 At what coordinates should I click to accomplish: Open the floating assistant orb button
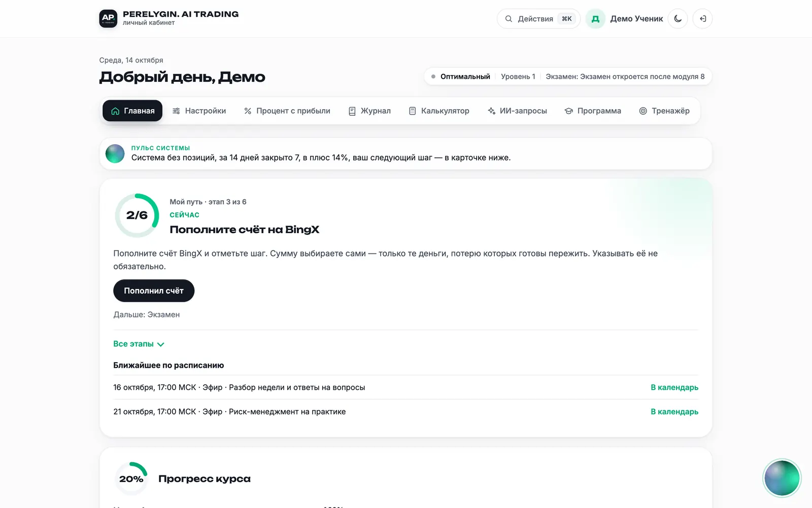[782, 478]
